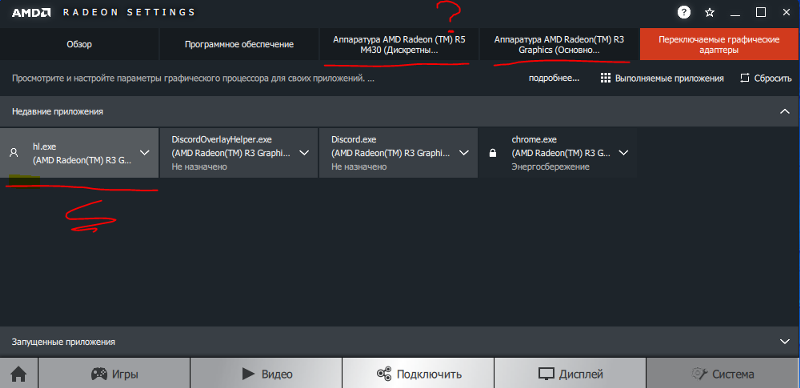Open the Radeon R5 M430 hardware tab
800x388 pixels.
click(399, 44)
